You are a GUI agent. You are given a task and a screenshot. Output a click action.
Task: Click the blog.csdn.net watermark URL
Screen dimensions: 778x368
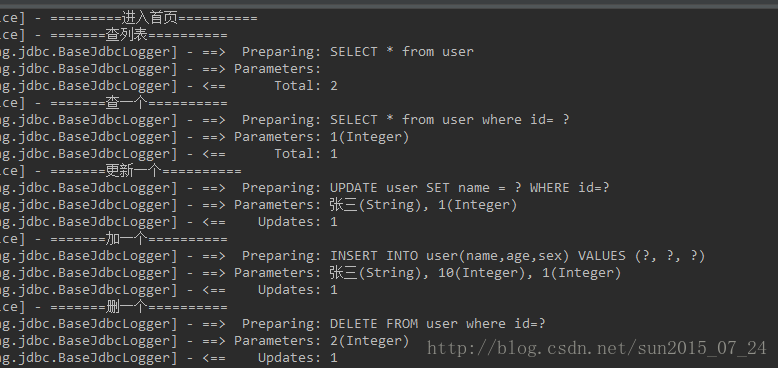597,348
